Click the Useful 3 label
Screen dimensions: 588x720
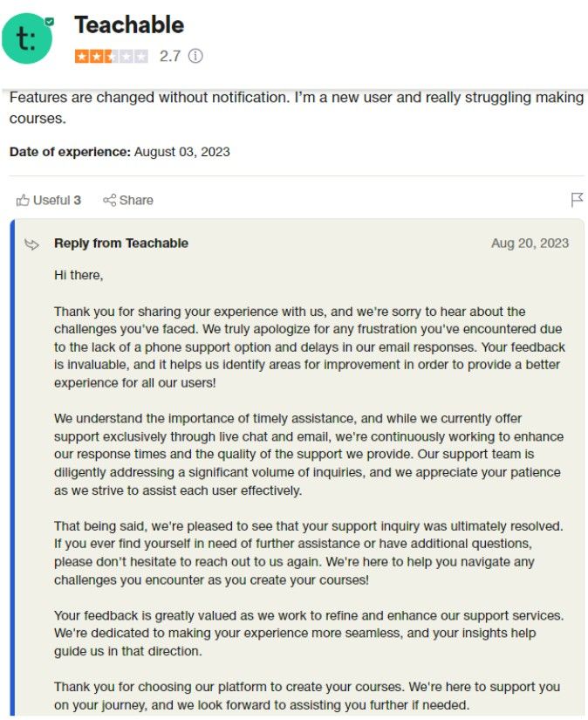point(57,200)
